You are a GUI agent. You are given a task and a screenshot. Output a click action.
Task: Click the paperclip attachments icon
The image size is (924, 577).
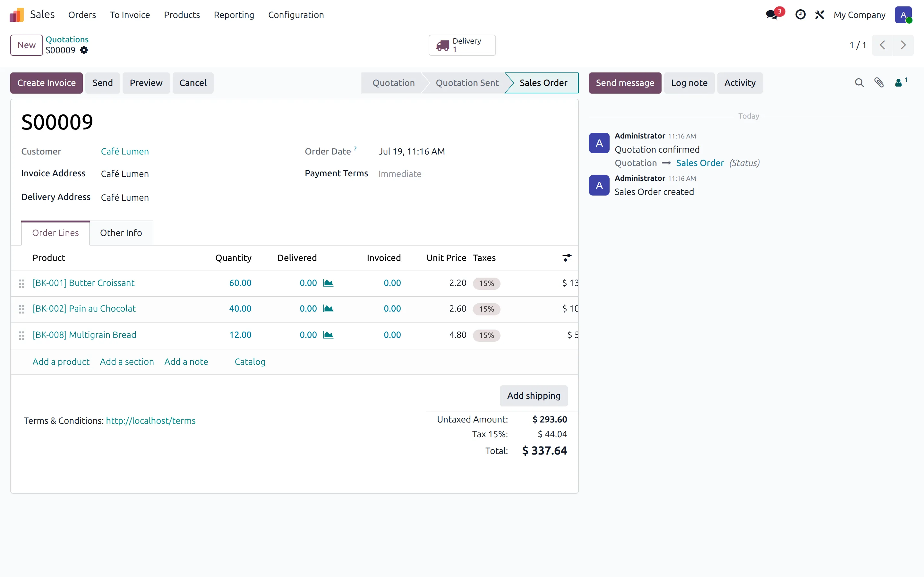coord(879,83)
